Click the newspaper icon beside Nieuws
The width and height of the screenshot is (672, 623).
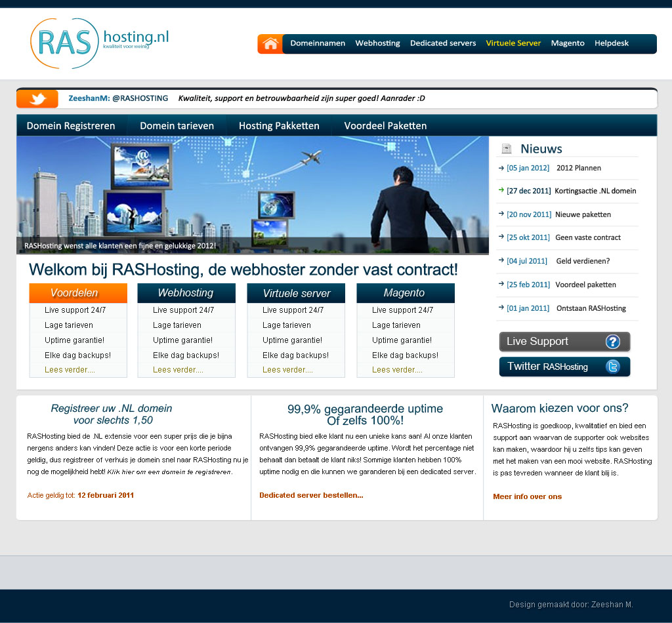pos(507,149)
